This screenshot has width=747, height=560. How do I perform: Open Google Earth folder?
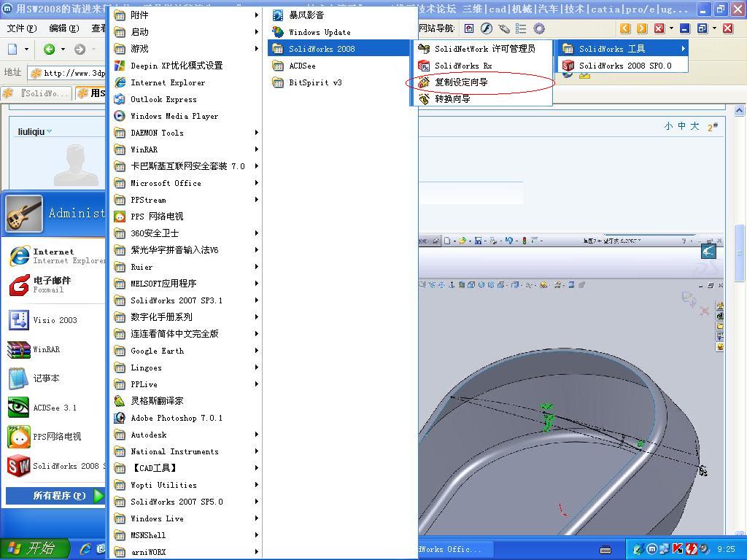pyautogui.click(x=186, y=351)
